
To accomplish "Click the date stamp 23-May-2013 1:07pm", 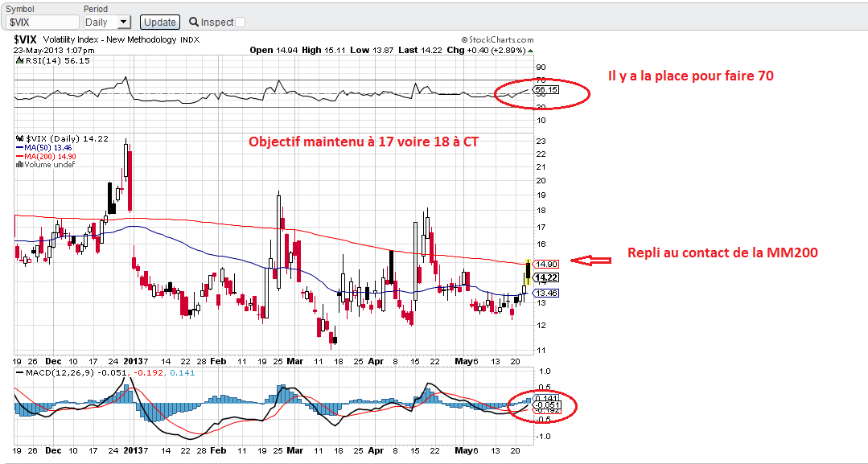I will pos(54,51).
